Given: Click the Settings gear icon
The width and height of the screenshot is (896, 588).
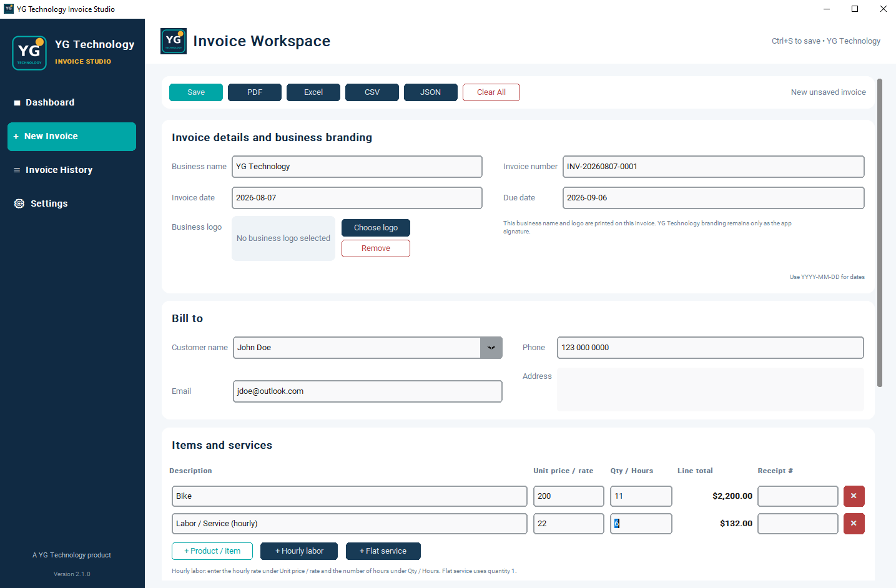Looking at the screenshot, I should [19, 203].
